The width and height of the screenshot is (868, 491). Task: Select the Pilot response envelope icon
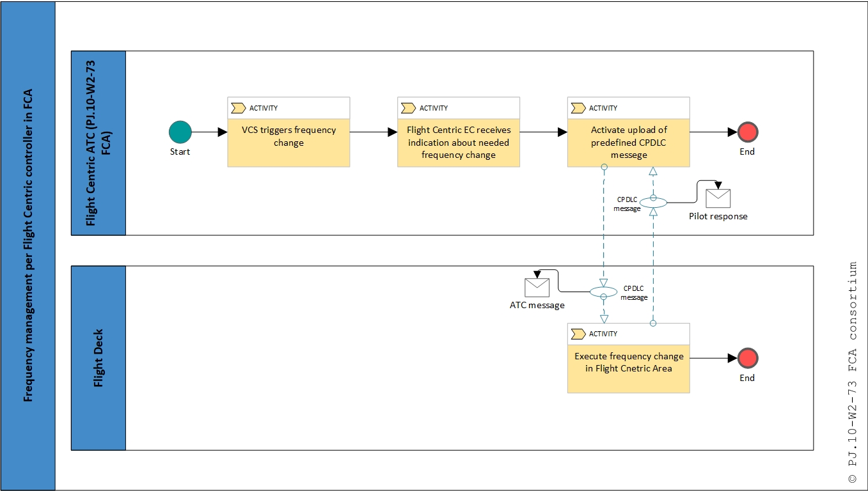(x=718, y=199)
